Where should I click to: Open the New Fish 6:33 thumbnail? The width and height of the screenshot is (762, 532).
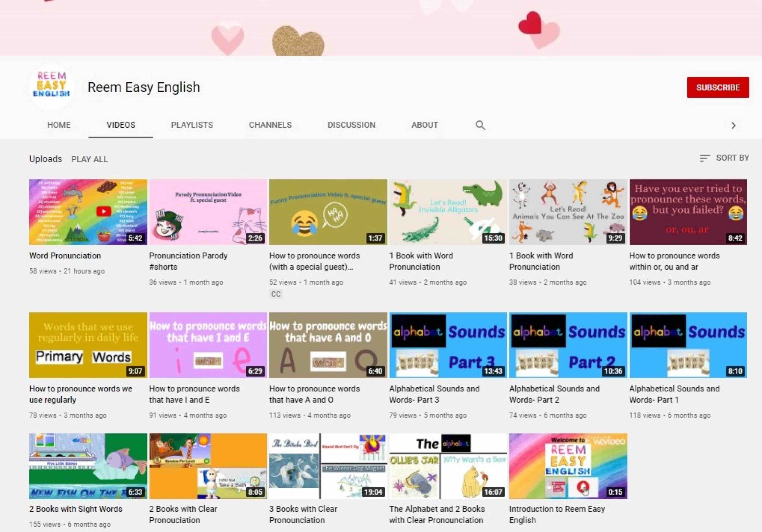(88, 466)
